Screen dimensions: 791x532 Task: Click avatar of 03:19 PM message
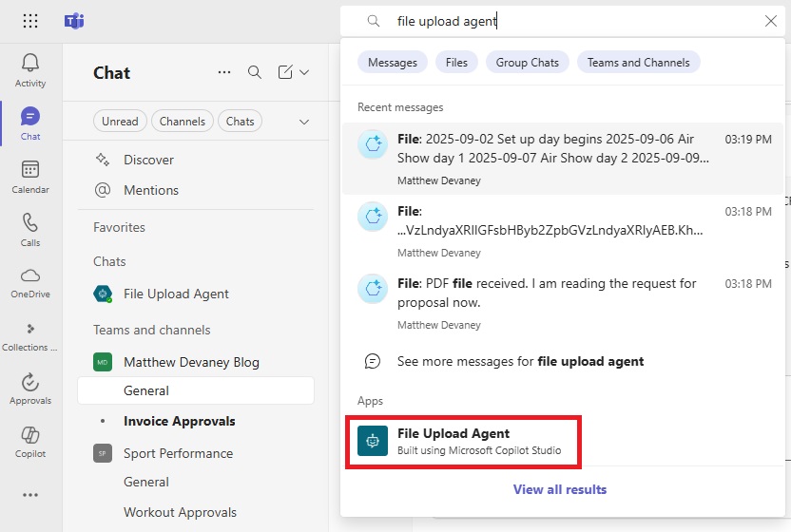click(x=373, y=144)
